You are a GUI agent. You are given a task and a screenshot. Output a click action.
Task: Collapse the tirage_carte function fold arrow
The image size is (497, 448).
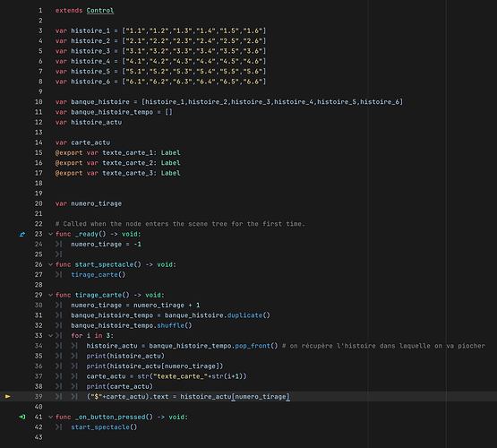coord(50,295)
